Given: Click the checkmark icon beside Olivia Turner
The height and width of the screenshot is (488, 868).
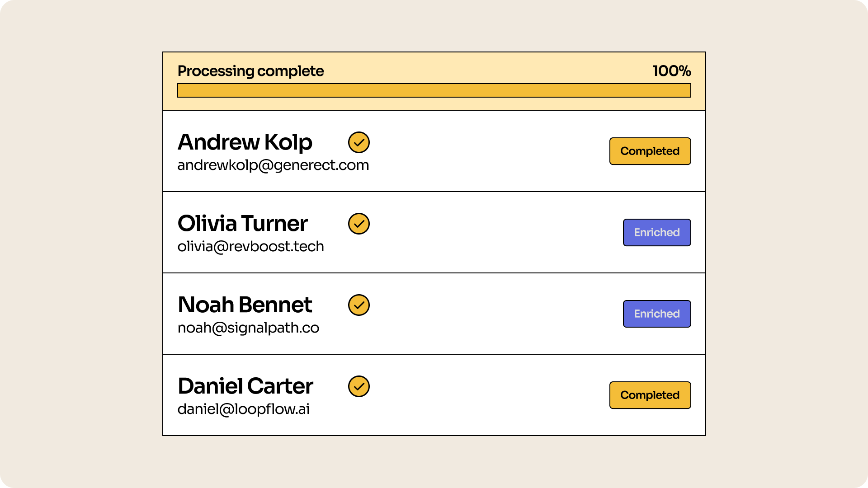Looking at the screenshot, I should [x=359, y=224].
